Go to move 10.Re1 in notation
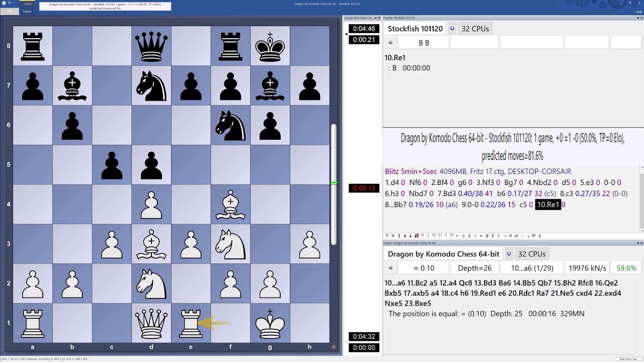 click(x=547, y=205)
